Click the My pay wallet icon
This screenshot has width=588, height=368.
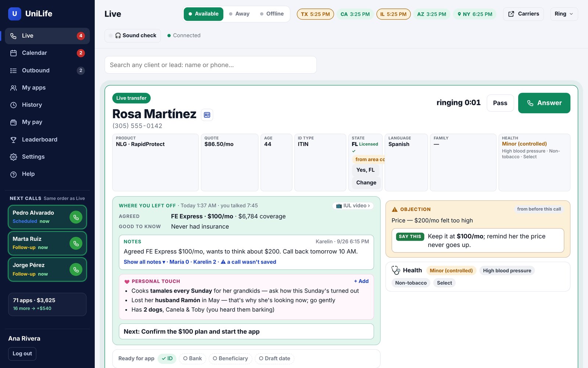[14, 122]
